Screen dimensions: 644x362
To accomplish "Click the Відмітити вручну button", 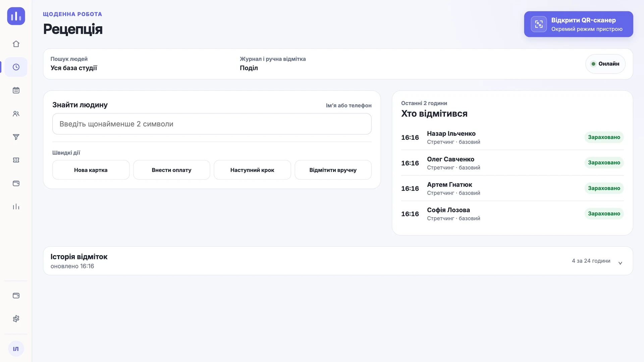I will click(333, 170).
